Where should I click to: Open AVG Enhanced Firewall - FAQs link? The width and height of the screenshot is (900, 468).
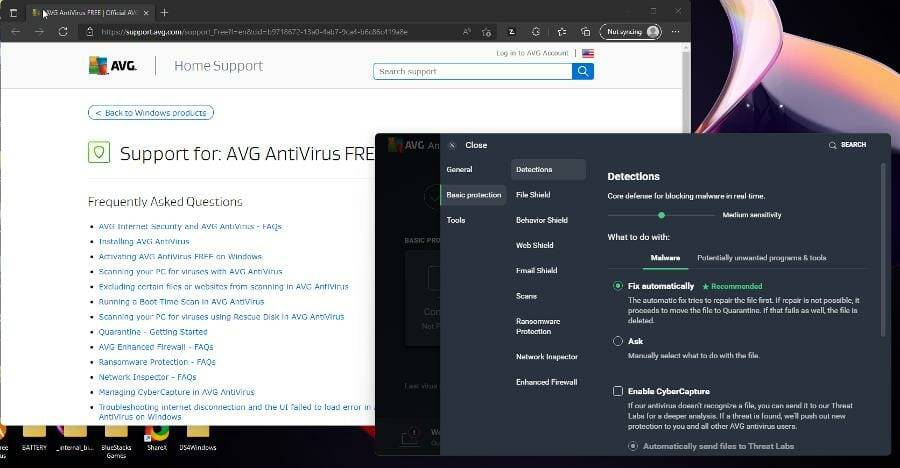pyautogui.click(x=156, y=347)
